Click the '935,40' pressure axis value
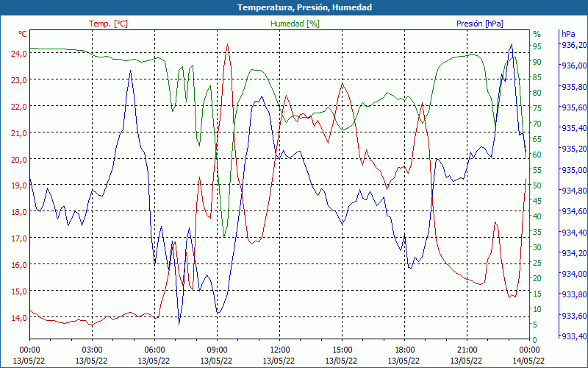Image resolution: width=588 pixels, height=368 pixels. coord(573,128)
